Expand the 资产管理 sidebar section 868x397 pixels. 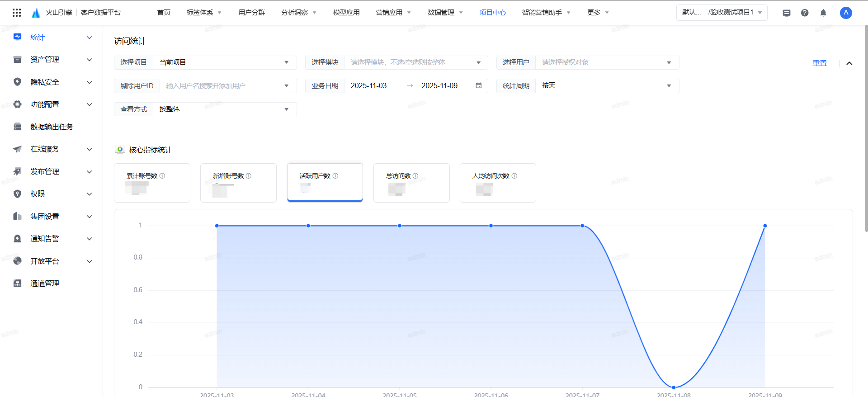pyautogui.click(x=90, y=60)
